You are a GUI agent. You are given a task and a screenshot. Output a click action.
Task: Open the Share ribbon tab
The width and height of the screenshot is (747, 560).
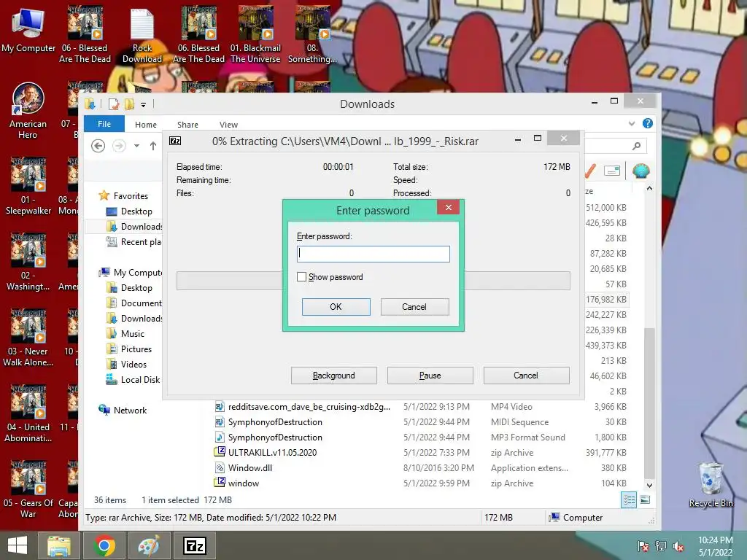click(x=187, y=124)
